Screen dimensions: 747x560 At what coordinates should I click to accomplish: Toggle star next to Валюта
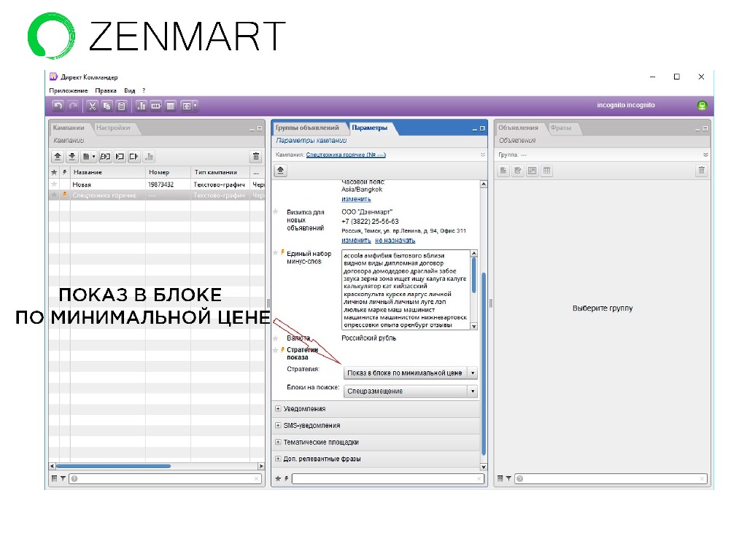click(275, 338)
